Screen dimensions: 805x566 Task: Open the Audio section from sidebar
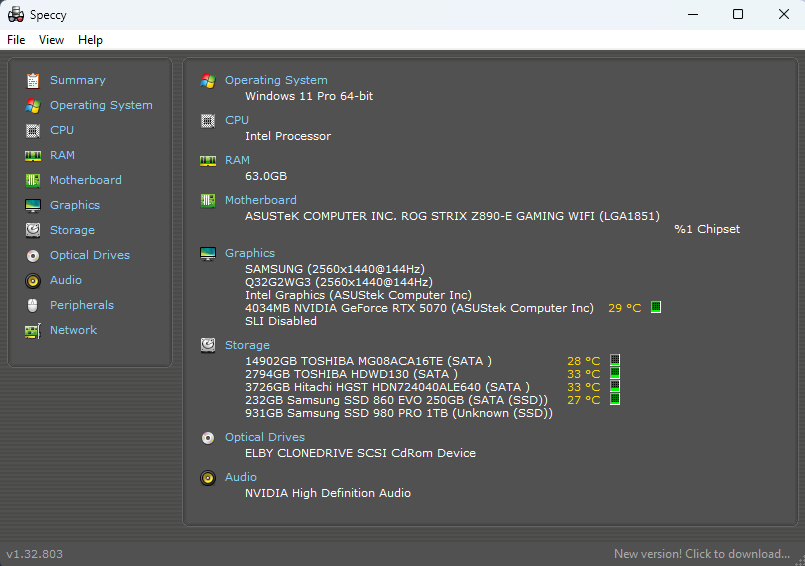pos(66,280)
